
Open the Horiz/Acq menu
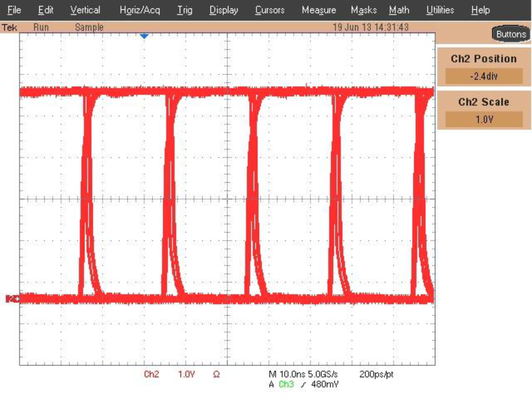(x=140, y=10)
